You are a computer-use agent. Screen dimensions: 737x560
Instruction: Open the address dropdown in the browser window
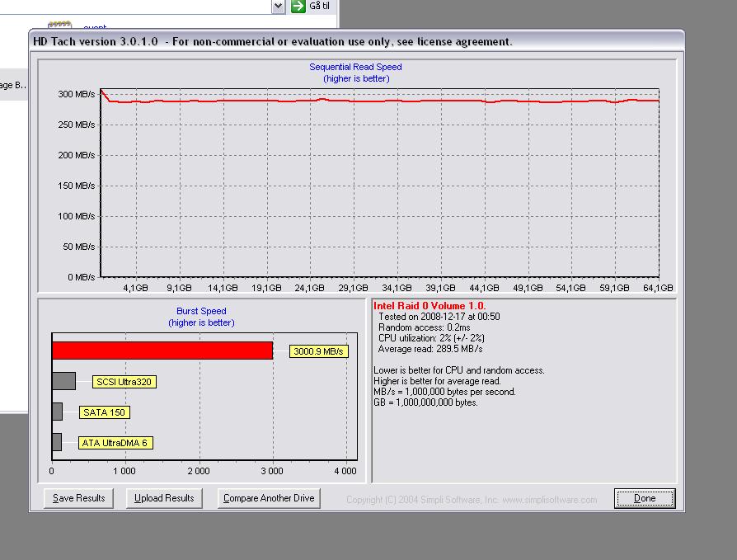point(279,6)
